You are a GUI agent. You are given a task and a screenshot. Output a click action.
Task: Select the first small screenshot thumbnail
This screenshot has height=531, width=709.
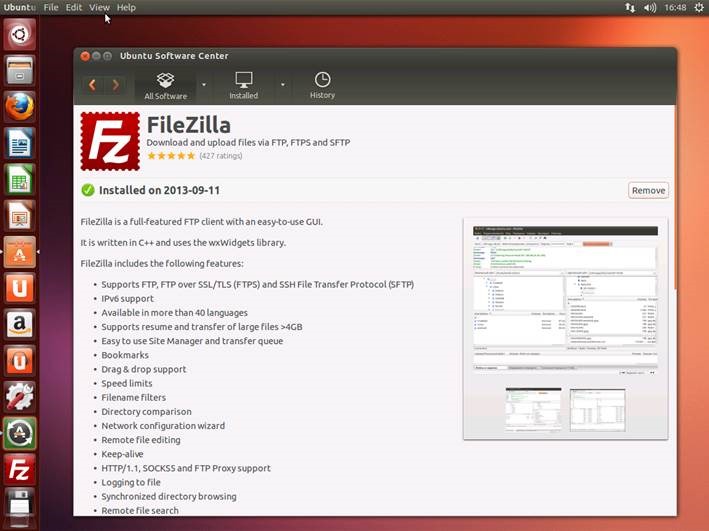click(x=534, y=409)
